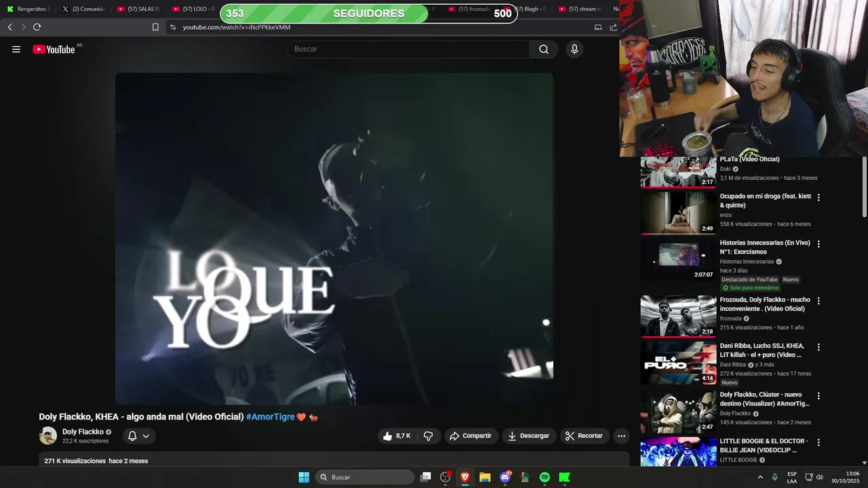Open Brave browser from the taskbar
The width and height of the screenshot is (868, 488).
pos(465,477)
